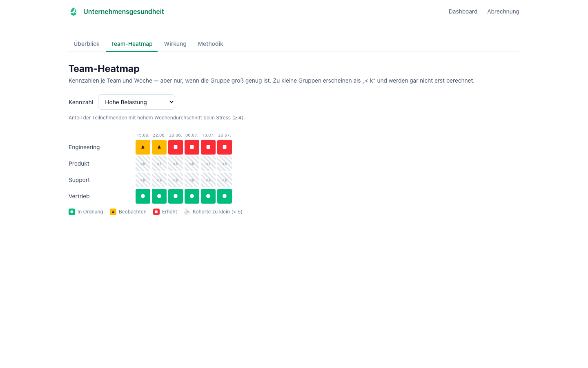Open the Abrechnung page
Screen dimensions: 588x368
(503, 11)
